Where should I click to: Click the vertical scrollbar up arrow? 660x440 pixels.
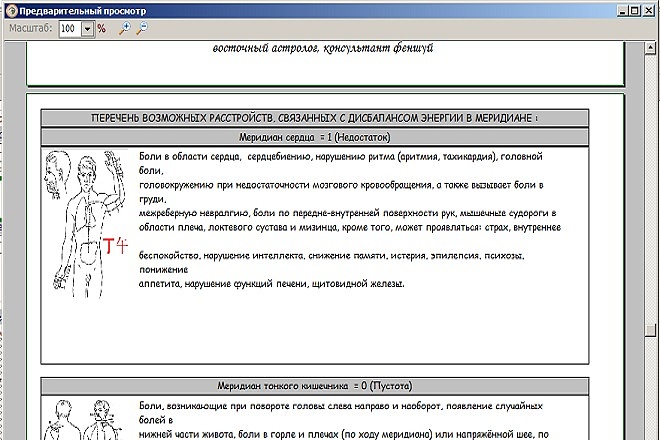(x=651, y=48)
